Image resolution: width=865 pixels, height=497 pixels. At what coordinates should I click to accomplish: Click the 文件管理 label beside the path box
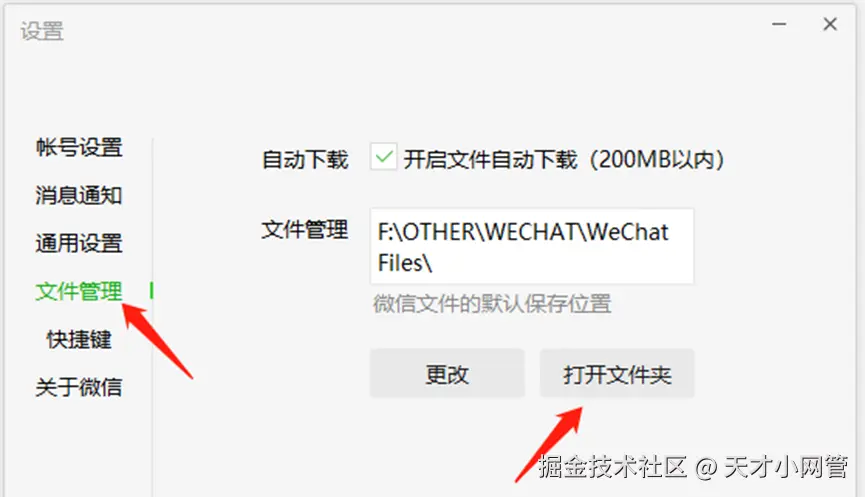[305, 229]
